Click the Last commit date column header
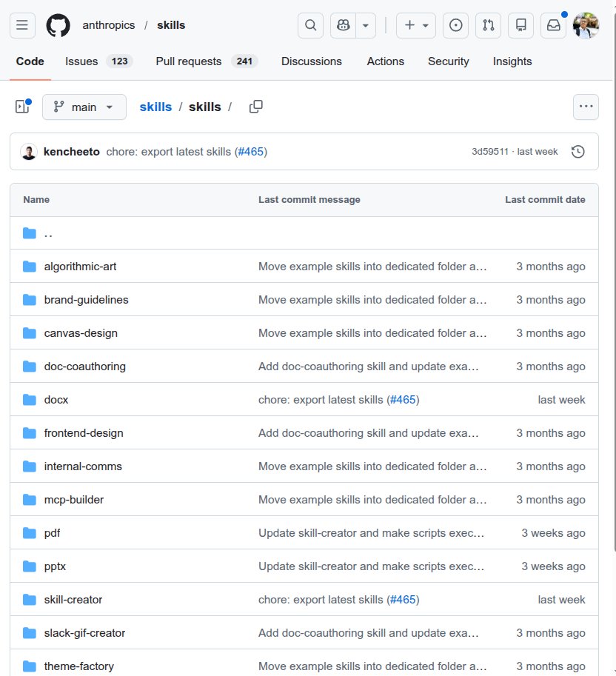 pos(545,200)
